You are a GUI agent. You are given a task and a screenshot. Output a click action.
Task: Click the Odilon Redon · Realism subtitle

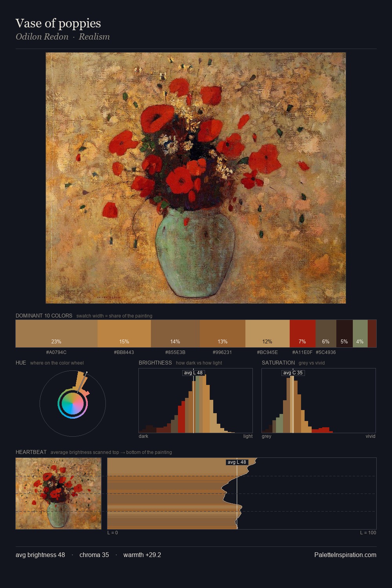tap(63, 36)
